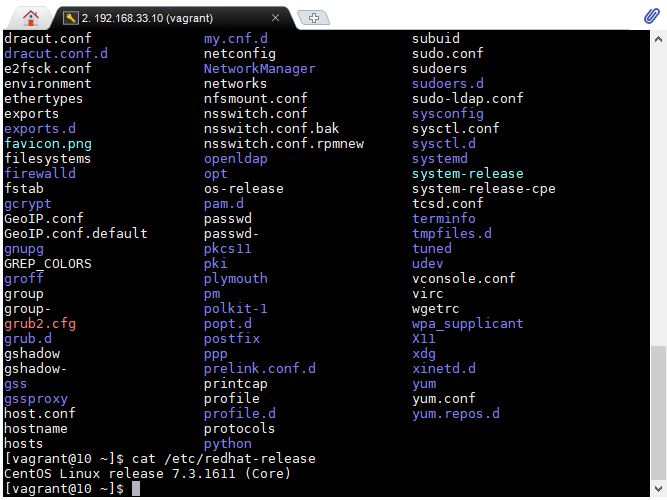667x500 pixels.
Task: Click the sudoers.d directory entry
Action: [x=448, y=83]
